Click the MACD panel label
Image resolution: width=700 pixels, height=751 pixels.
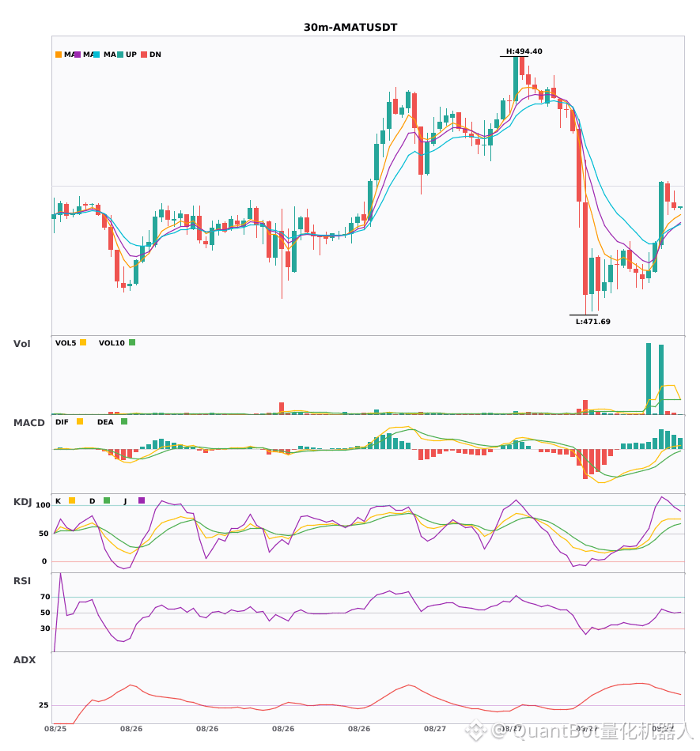28,423
